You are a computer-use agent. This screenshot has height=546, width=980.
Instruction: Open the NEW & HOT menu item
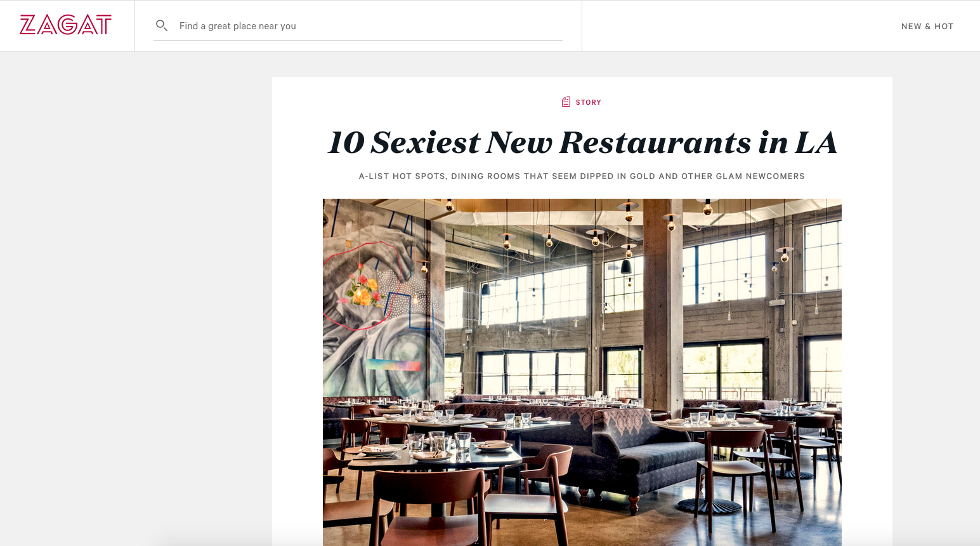927,26
